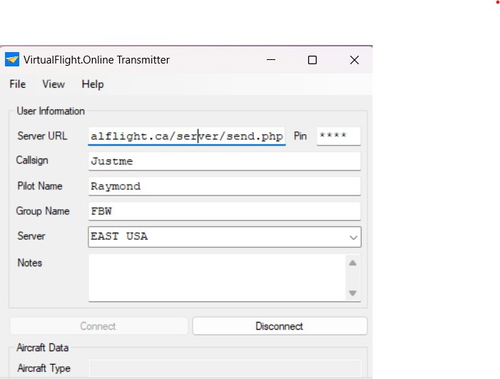Click the Callsign field containing Justme
The height and width of the screenshot is (379, 500).
coord(224,161)
